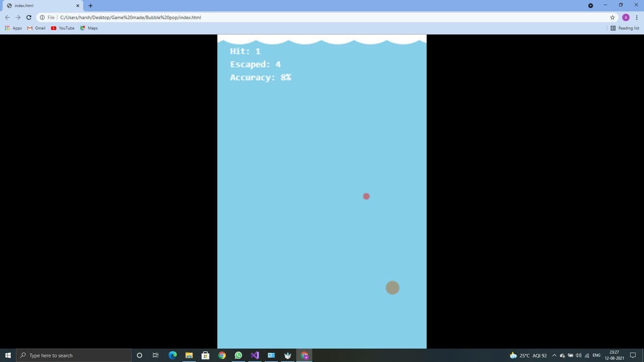Open the Maps bookmark
The width and height of the screenshot is (644, 362).
point(89,28)
